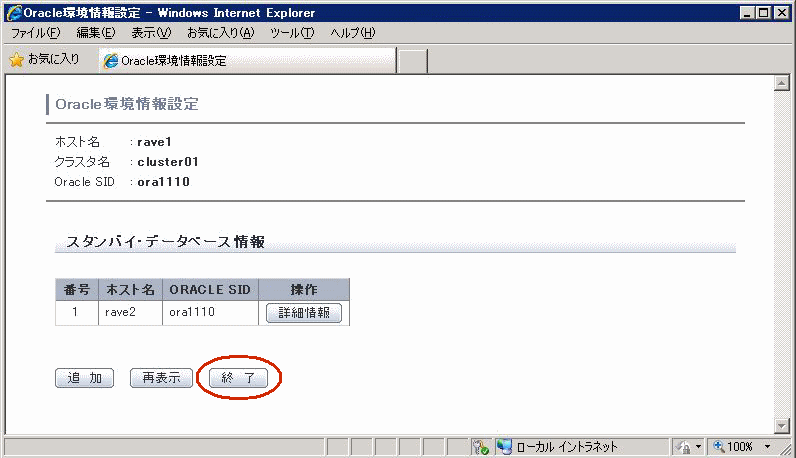Minimize the Internet Explorer window
Image resolution: width=796 pixels, height=458 pixels.
[x=746, y=13]
